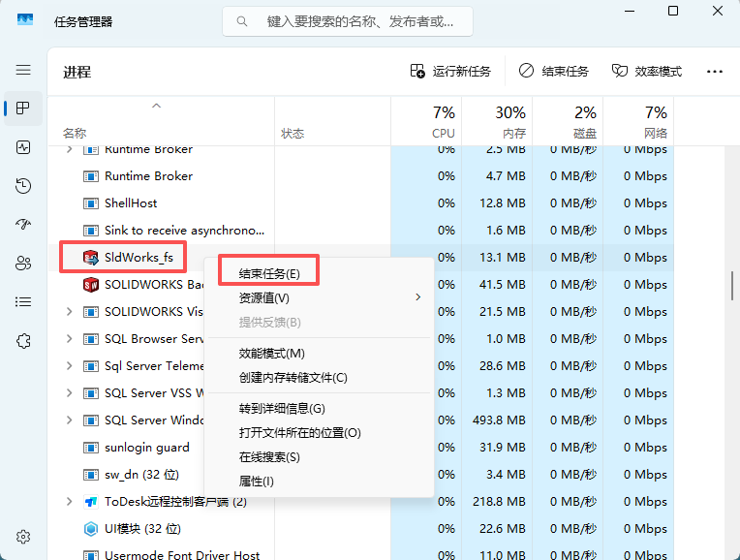Image resolution: width=740 pixels, height=560 pixels.
Task: Click the 4.7 MB memory cell
Action: click(497, 176)
